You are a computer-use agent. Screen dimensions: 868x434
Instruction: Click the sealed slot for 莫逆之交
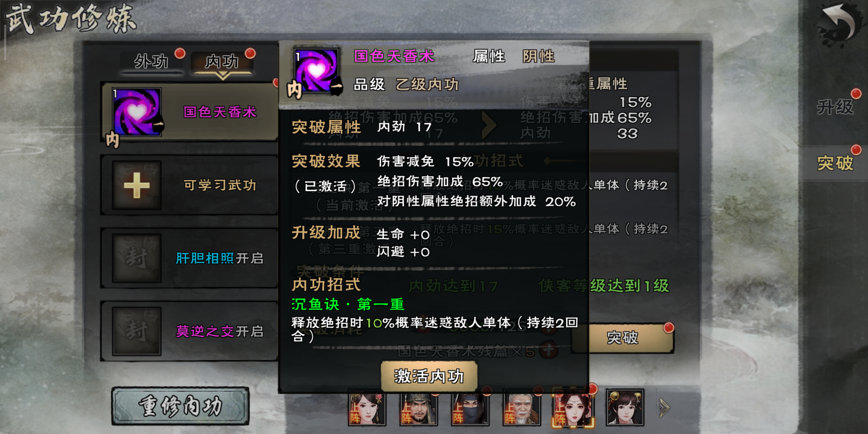click(x=137, y=331)
